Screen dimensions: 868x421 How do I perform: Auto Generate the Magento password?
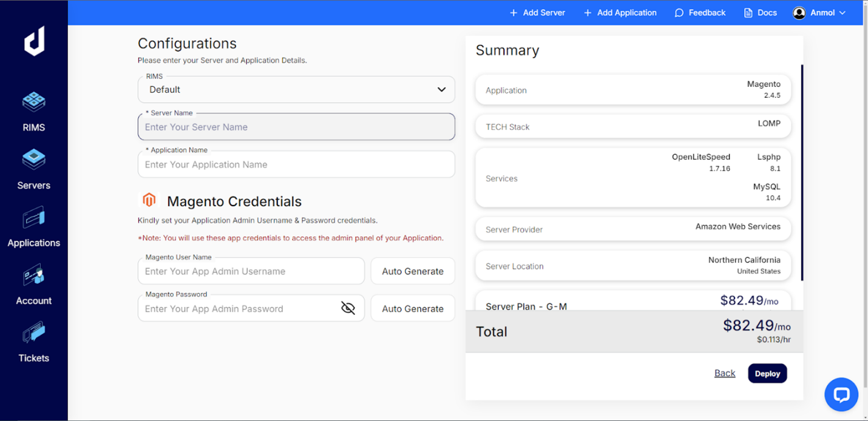(413, 308)
